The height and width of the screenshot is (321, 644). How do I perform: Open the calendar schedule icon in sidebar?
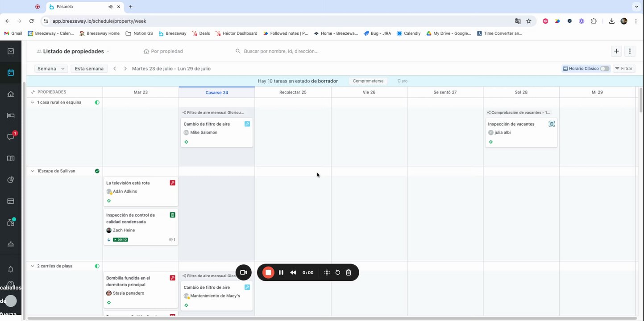coord(11,73)
